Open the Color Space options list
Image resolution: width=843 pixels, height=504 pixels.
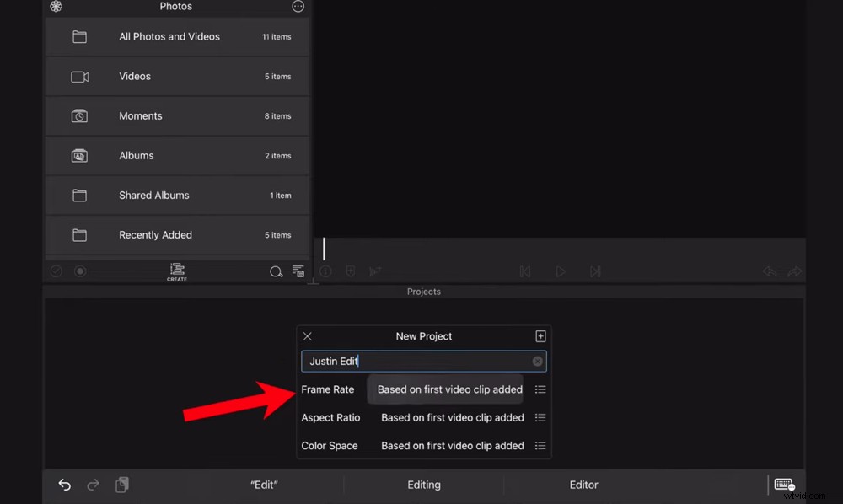click(540, 445)
